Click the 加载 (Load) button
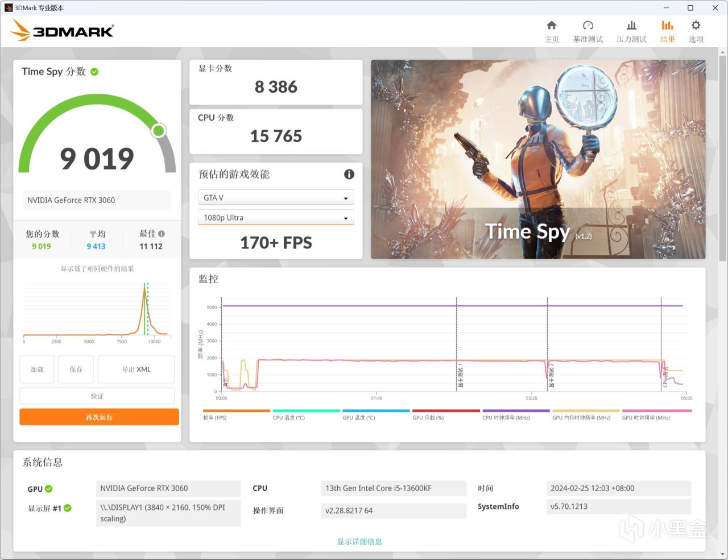Screen dimensions: 728x560 37,369
